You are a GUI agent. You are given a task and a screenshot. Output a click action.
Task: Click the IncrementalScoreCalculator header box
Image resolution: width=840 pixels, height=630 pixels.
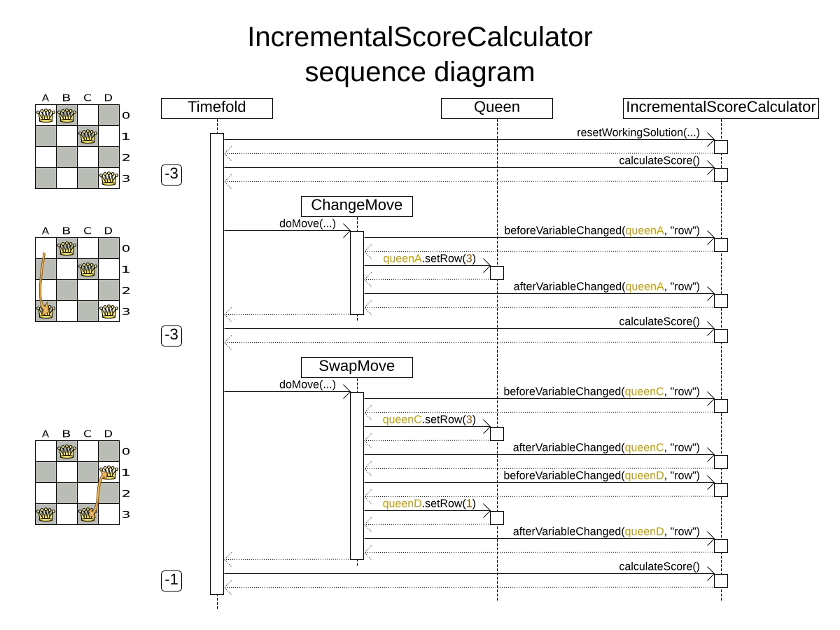pyautogui.click(x=721, y=108)
